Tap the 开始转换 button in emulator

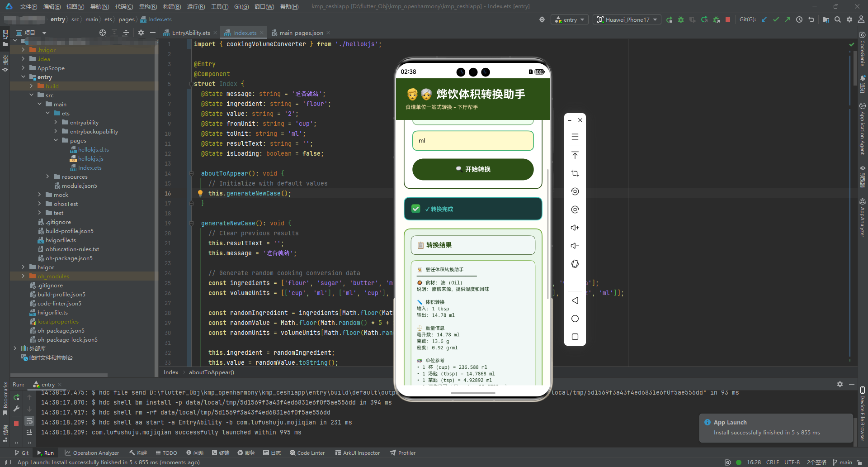pos(473,169)
